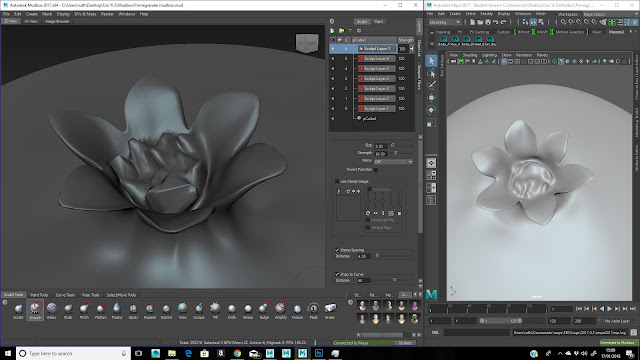
Task: Open the Mirror dropdown in Mudbox
Action: point(393,162)
